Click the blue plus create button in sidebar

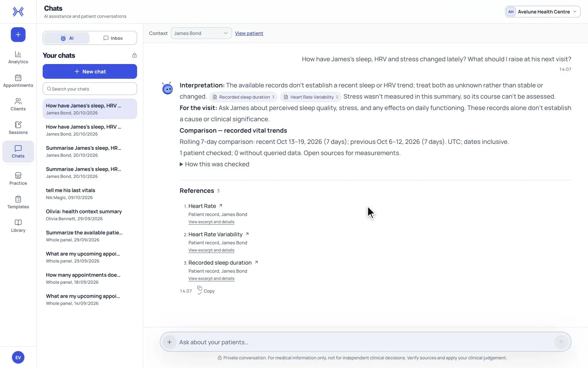click(x=18, y=35)
